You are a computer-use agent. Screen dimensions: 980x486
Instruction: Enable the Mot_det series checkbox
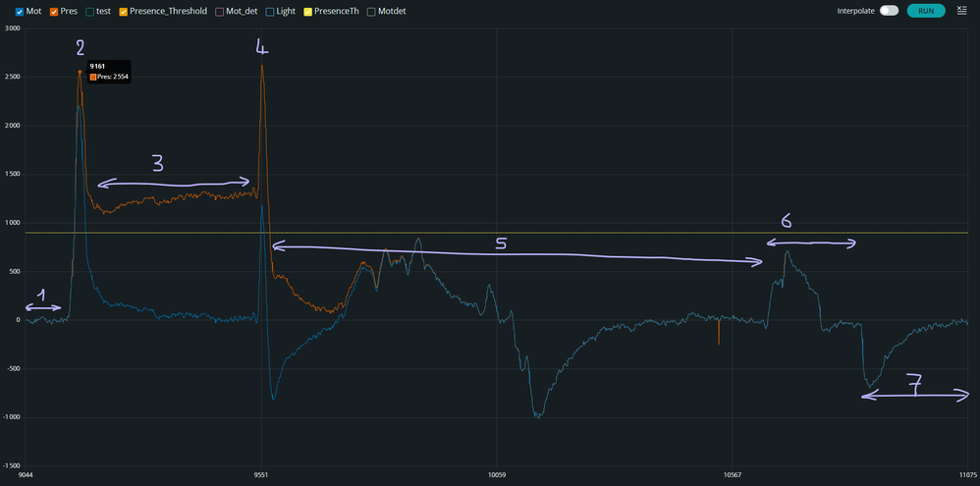219,11
